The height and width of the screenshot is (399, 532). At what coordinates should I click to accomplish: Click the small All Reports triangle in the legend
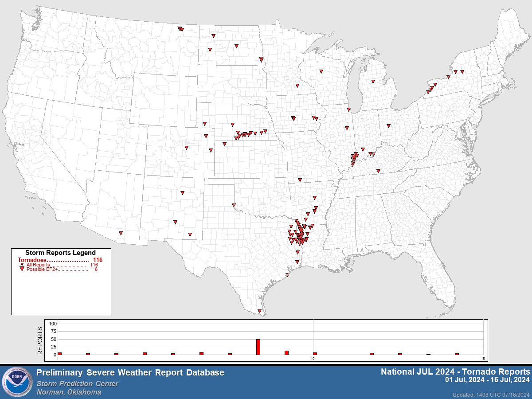[x=21, y=263]
